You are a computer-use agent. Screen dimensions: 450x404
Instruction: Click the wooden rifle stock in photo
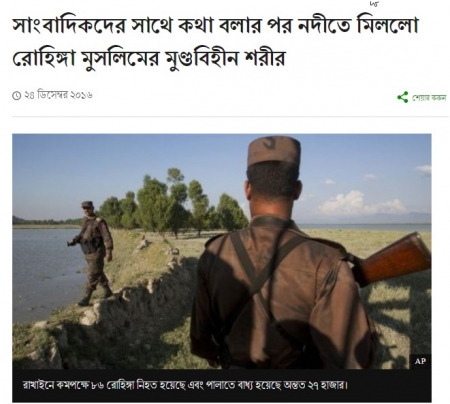[x=396, y=257]
